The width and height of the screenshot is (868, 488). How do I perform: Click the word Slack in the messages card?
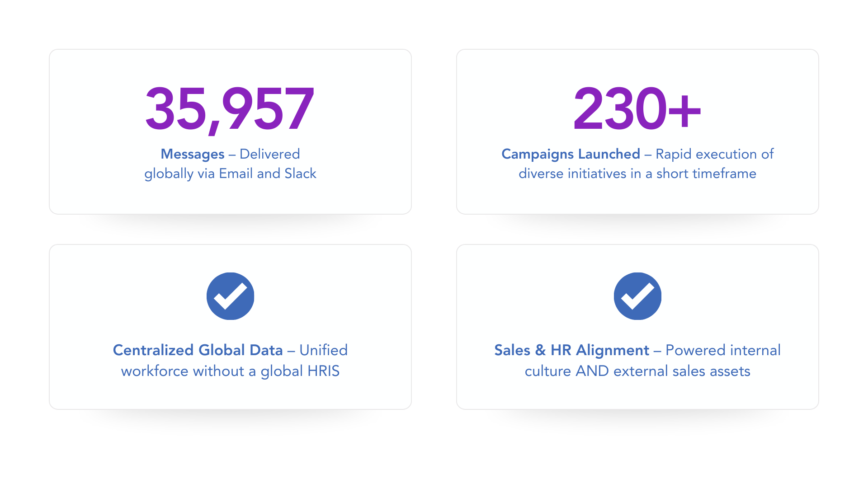[x=300, y=174]
